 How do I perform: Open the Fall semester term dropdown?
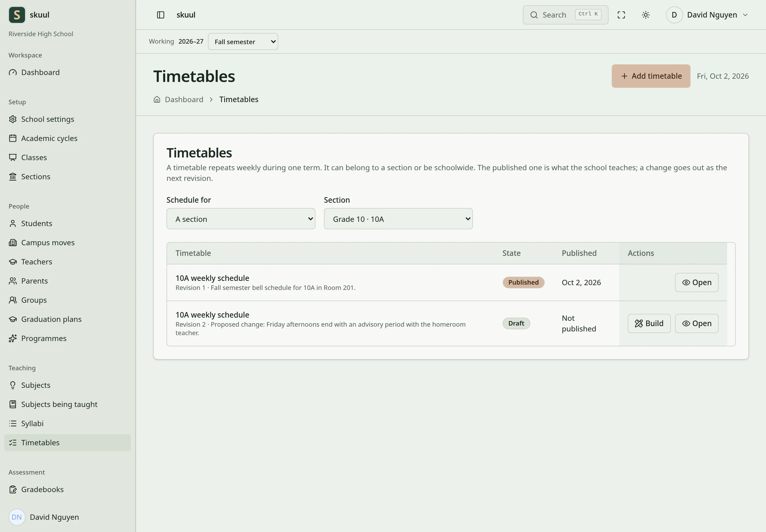tap(243, 42)
